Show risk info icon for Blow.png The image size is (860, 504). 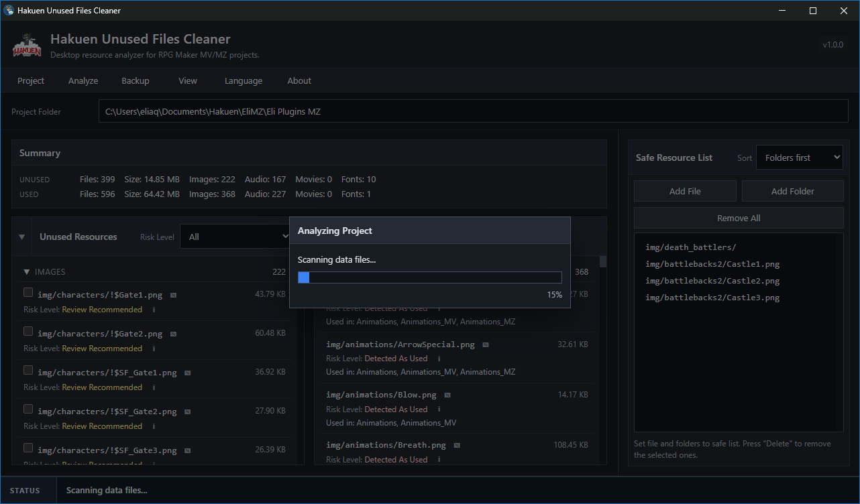439,409
